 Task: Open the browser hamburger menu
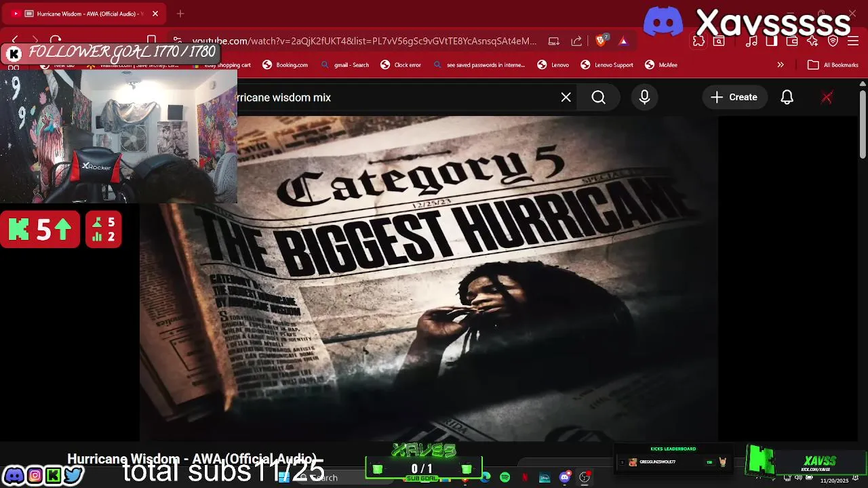coord(853,41)
